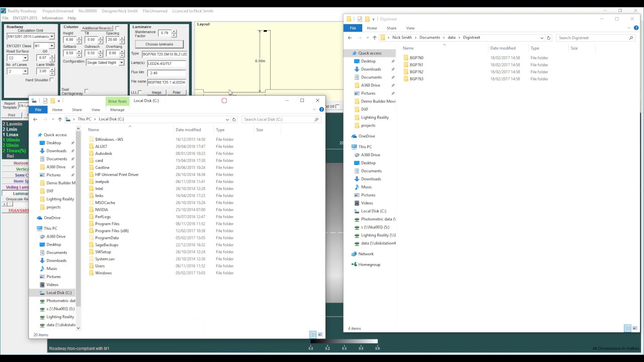Screen dimensions: 644x362
Task: Switch Local Disk window to details view
Action: 313,334
